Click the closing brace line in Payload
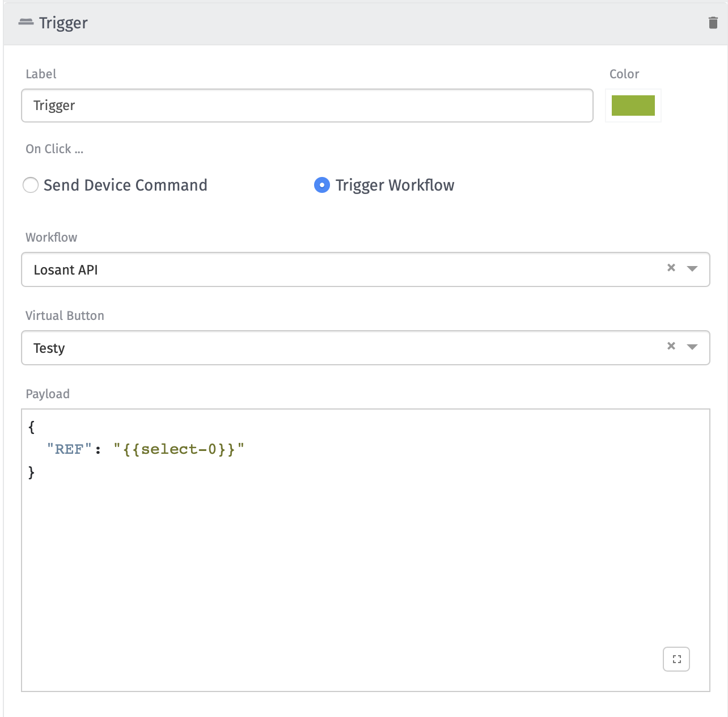This screenshot has width=728, height=717. pos(32,472)
